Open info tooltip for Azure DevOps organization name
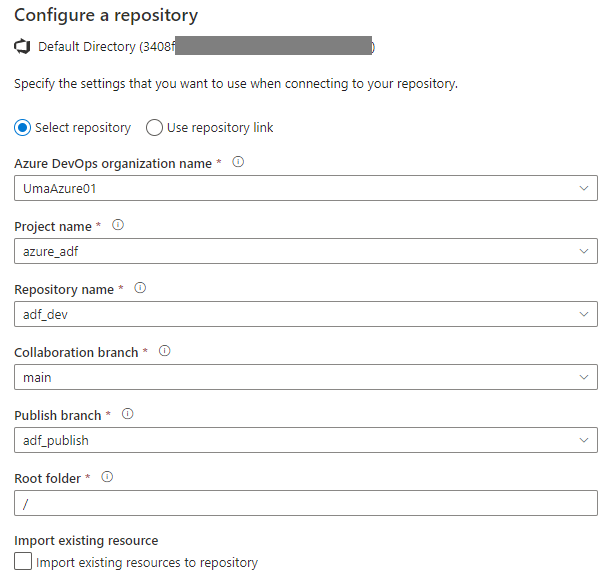 click(x=238, y=162)
